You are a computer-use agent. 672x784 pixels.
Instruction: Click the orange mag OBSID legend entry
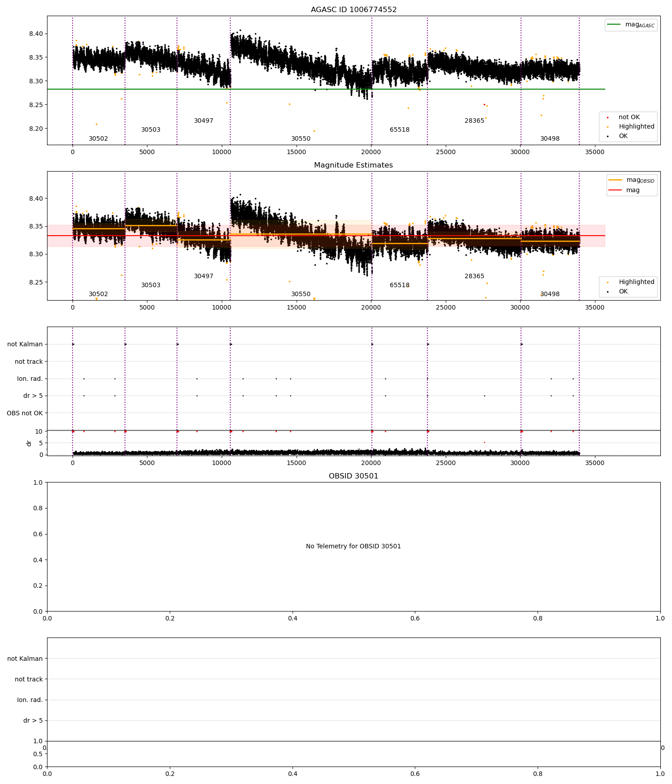coord(632,180)
